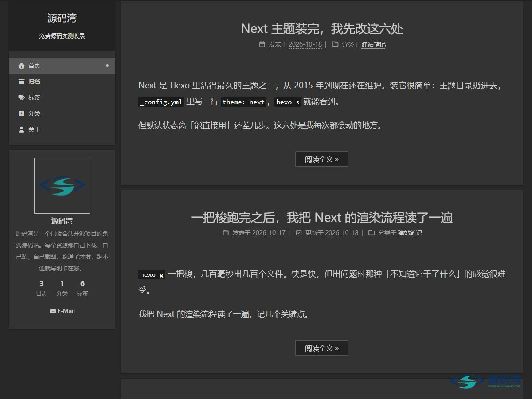Click calendar-check icon before 更新于
The height and width of the screenshot is (399, 532).
(299, 233)
